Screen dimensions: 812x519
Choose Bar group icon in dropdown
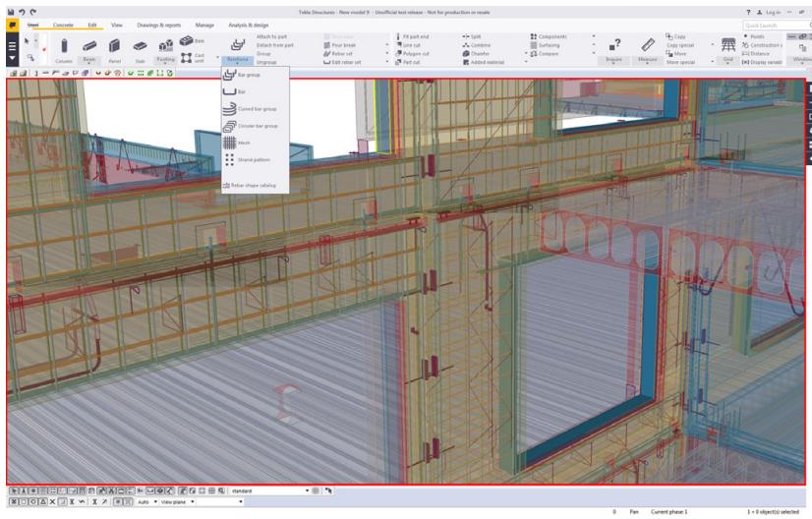coord(229,75)
